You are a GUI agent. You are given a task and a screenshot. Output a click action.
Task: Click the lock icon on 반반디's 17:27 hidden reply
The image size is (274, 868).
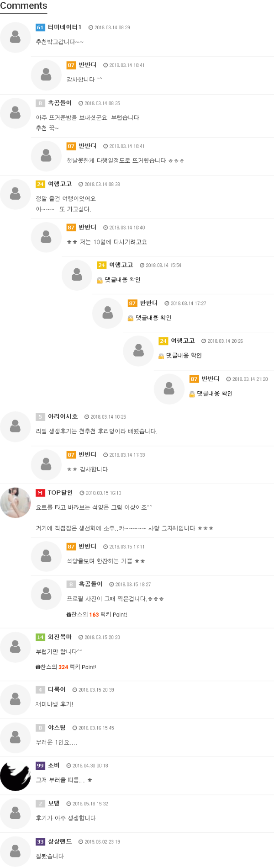pos(129,318)
